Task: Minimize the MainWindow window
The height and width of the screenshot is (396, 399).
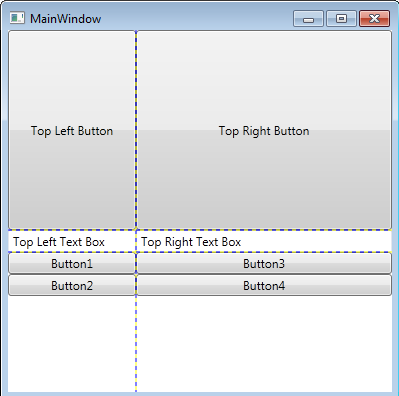Action: point(308,18)
